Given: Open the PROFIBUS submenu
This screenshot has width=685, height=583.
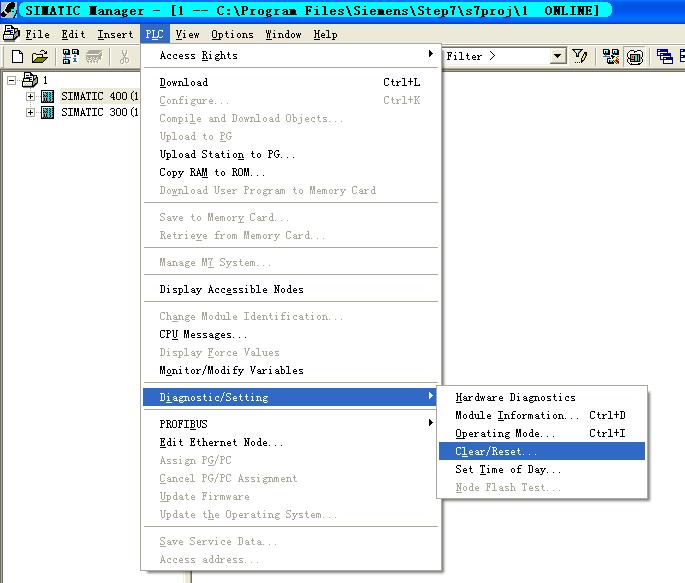Looking at the screenshot, I should click(291, 424).
